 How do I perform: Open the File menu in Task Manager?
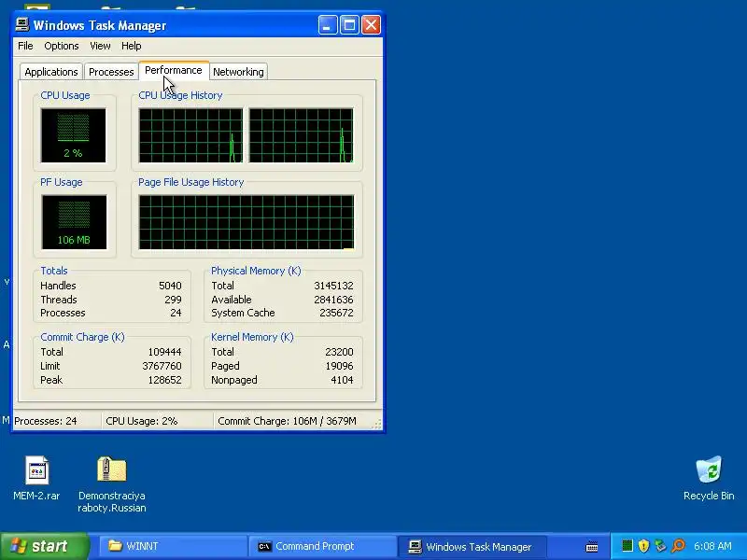click(x=25, y=46)
